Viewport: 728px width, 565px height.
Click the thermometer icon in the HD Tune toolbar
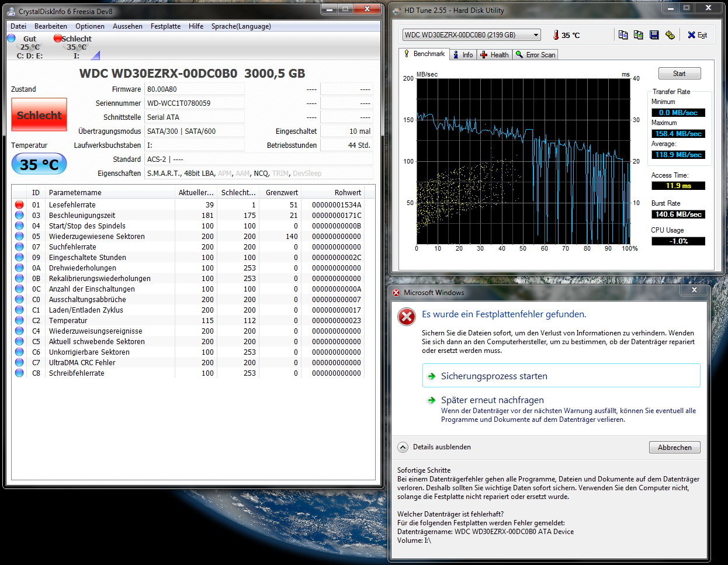556,35
